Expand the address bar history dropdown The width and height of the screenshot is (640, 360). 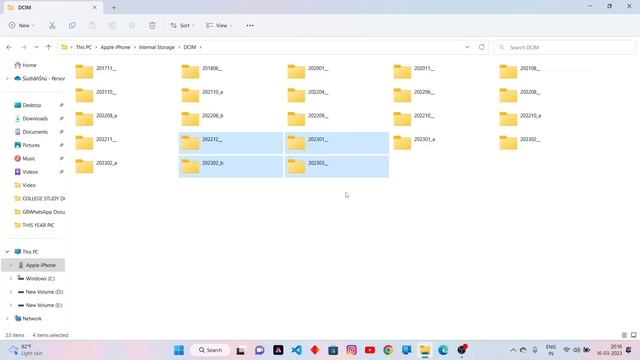pos(467,47)
